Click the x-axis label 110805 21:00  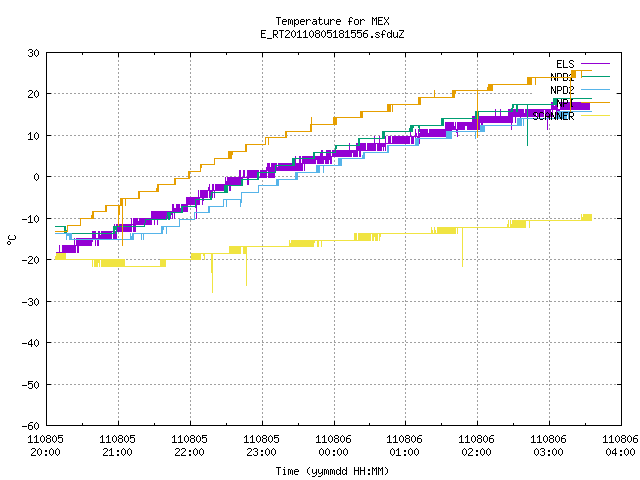(118, 446)
